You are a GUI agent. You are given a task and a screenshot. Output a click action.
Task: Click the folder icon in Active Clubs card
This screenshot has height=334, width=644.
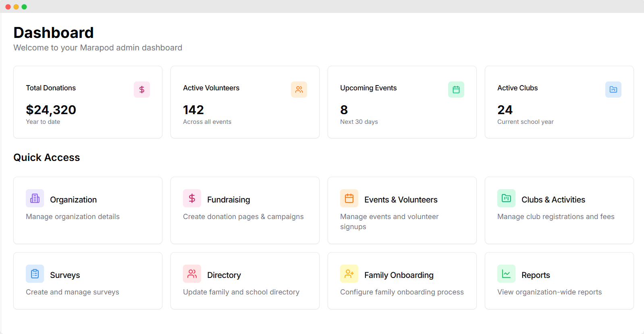(613, 90)
